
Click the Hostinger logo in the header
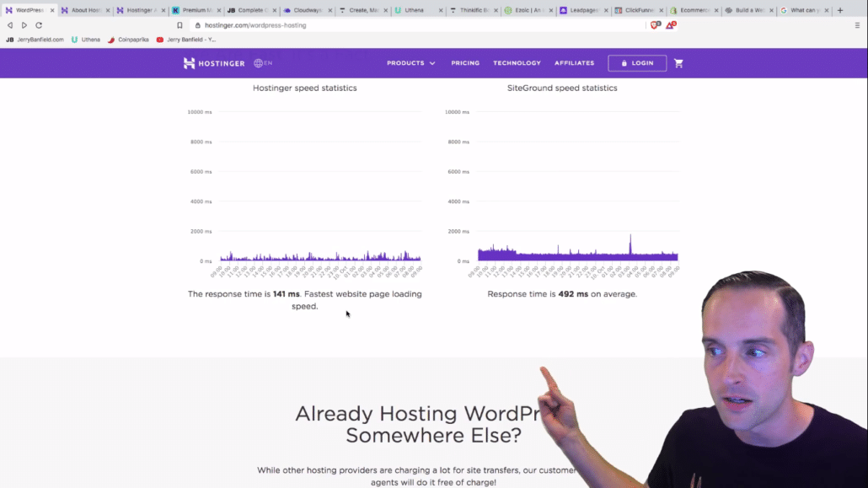coord(214,63)
